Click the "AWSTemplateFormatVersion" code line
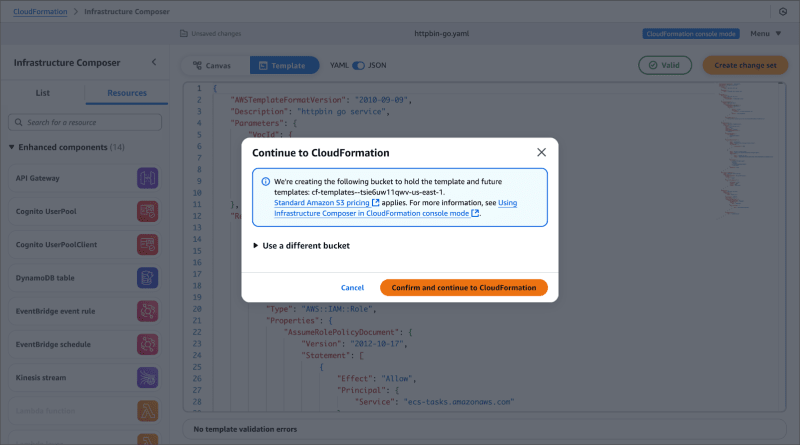This screenshot has width=800, height=445. point(321,100)
